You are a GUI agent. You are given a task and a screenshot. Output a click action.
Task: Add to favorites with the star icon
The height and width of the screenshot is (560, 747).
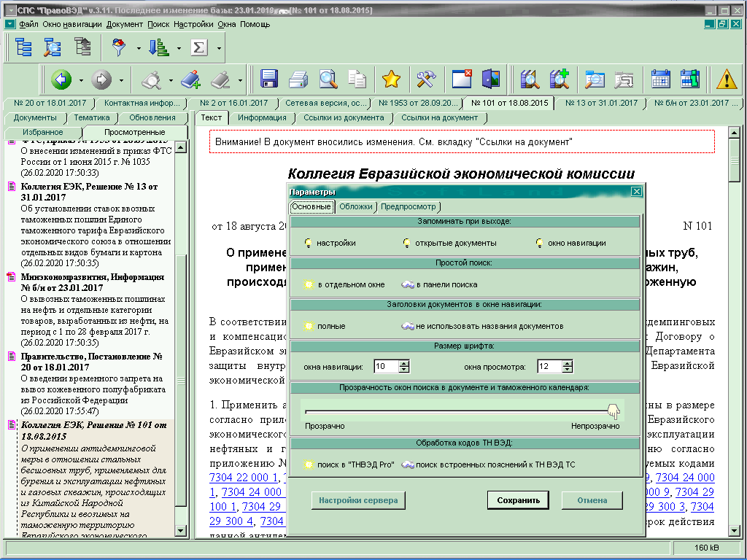[391, 79]
